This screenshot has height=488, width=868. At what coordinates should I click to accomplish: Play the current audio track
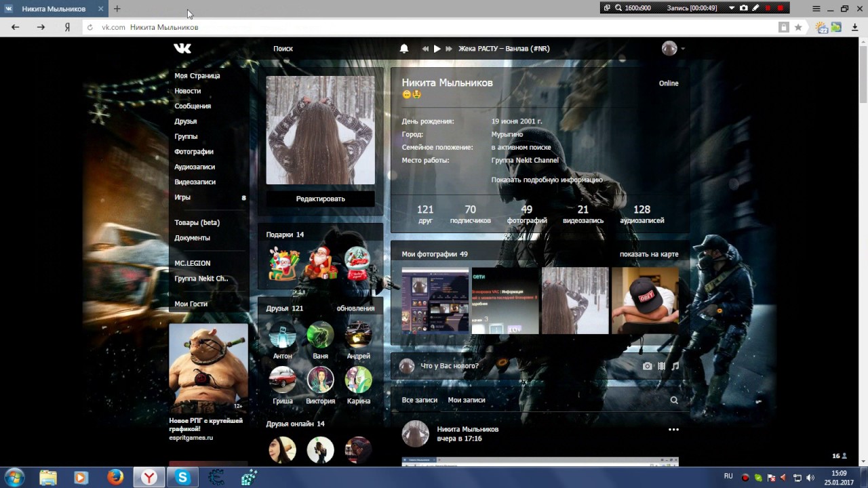coord(437,49)
